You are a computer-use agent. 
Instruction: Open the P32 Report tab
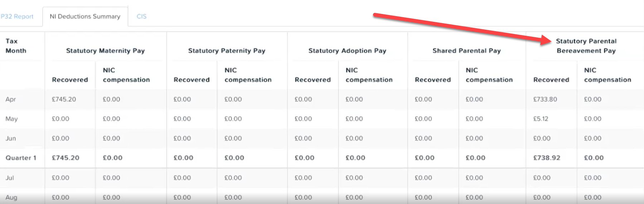pyautogui.click(x=17, y=16)
